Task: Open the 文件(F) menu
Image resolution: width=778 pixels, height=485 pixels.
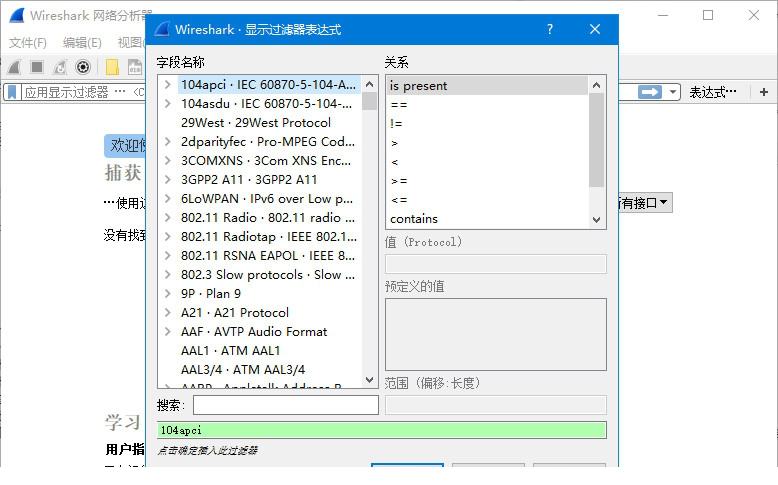Action: pos(28,43)
